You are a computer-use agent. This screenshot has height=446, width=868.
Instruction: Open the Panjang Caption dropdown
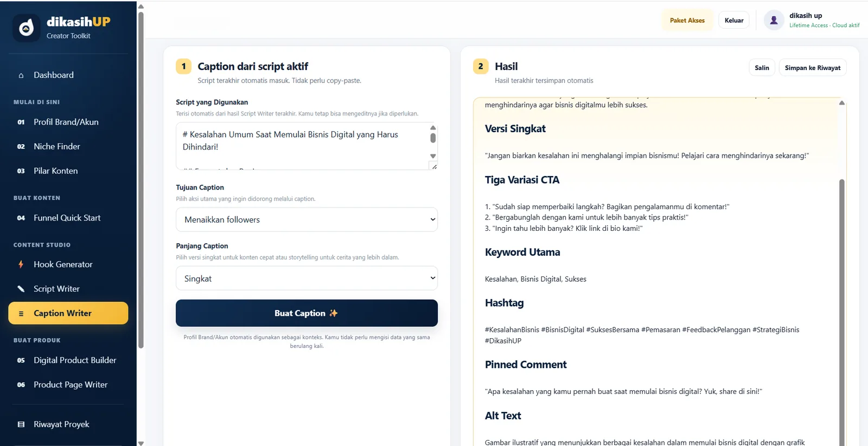(x=307, y=279)
